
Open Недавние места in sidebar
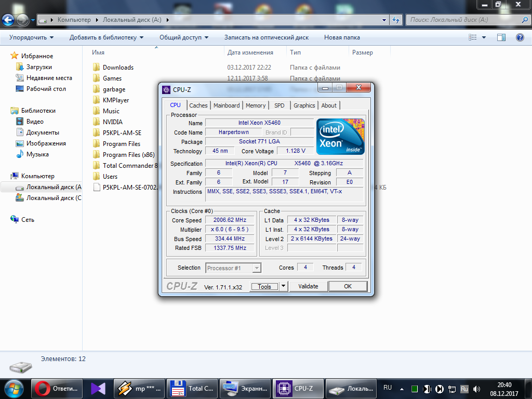pos(49,78)
